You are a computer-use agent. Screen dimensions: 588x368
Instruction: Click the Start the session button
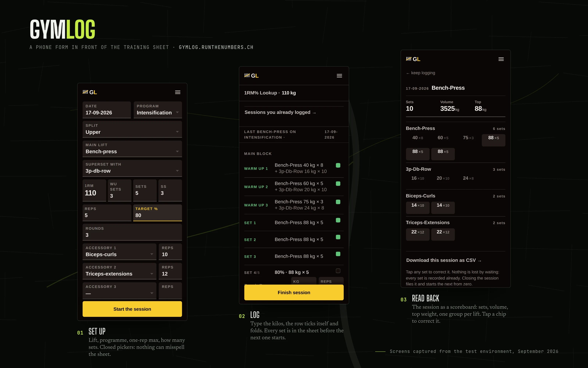pos(132,309)
